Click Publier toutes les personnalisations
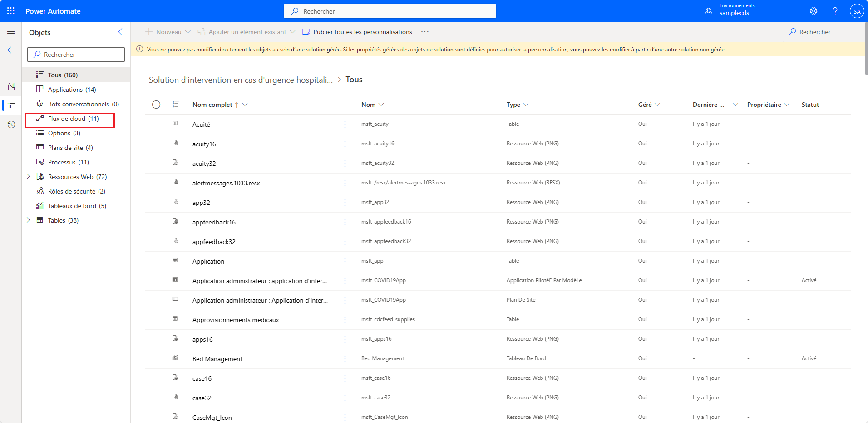The image size is (868, 423). tap(357, 32)
